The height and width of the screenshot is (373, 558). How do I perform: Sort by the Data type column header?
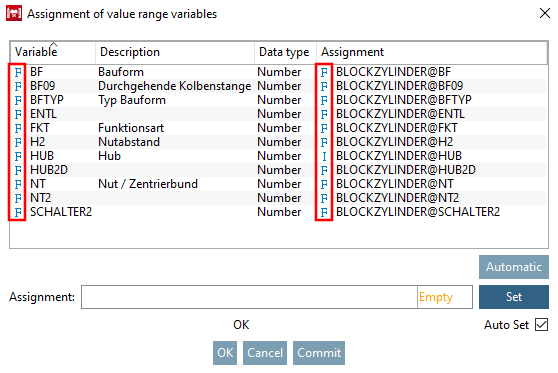285,52
